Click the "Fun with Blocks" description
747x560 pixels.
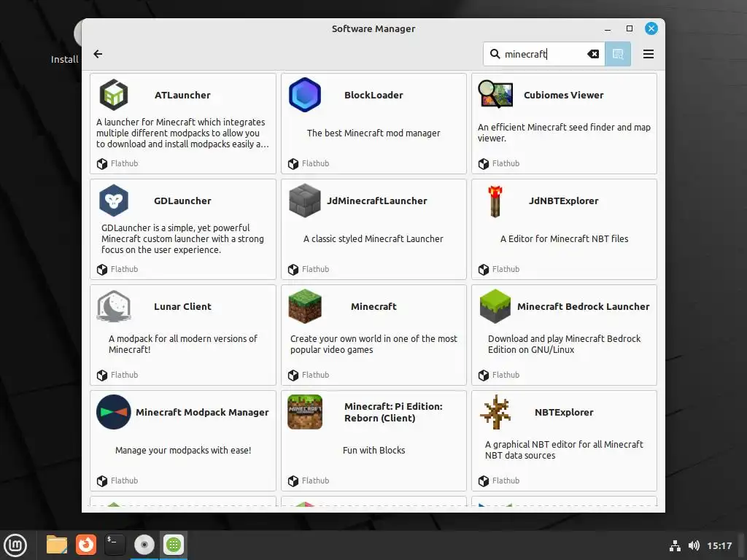374,450
